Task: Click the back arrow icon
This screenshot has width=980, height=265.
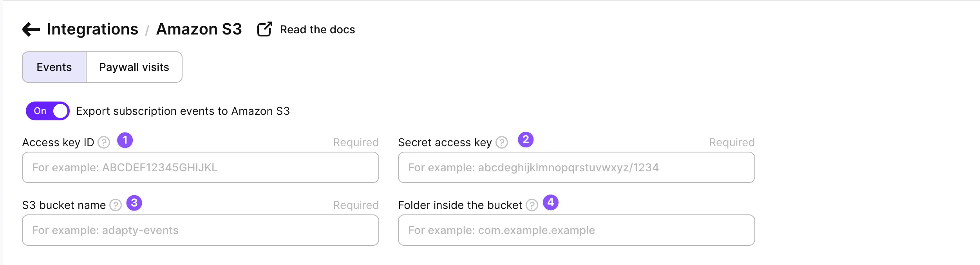Action: coord(31,29)
